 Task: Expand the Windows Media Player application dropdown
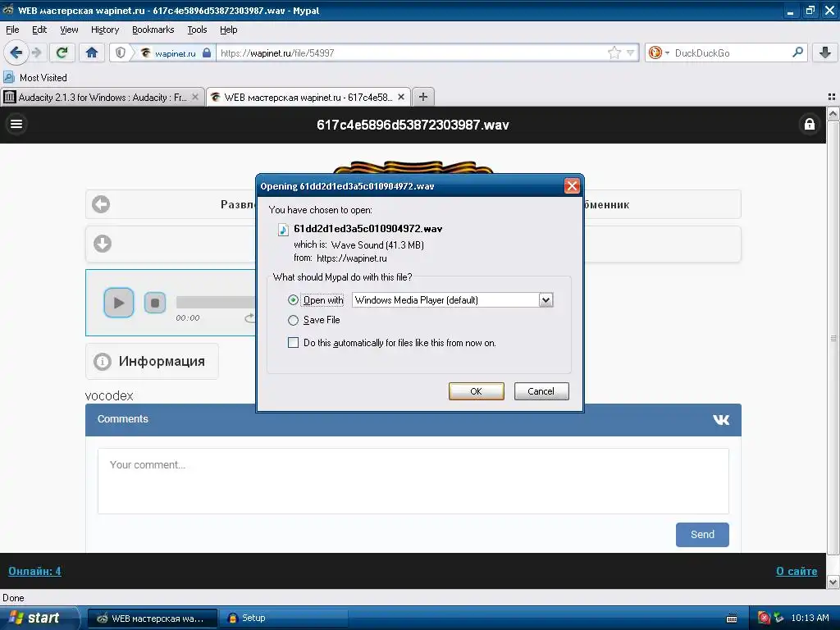(x=546, y=300)
